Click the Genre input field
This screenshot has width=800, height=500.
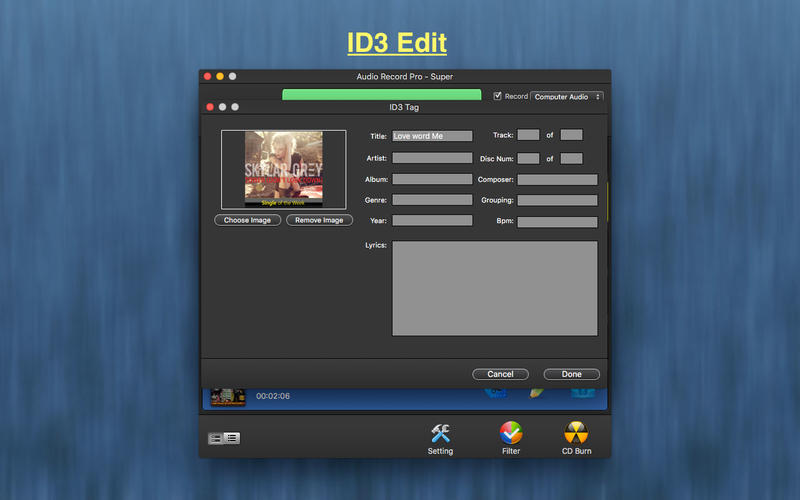[432, 200]
